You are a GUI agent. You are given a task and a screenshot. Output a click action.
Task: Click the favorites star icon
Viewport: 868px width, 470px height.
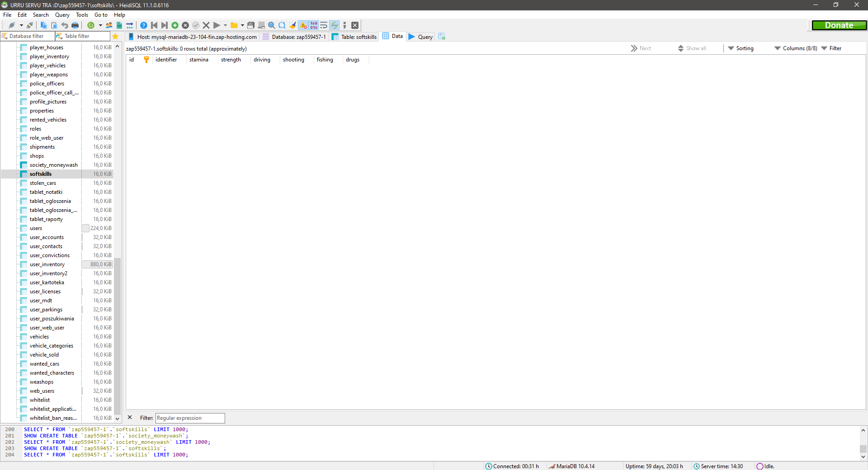pos(115,36)
